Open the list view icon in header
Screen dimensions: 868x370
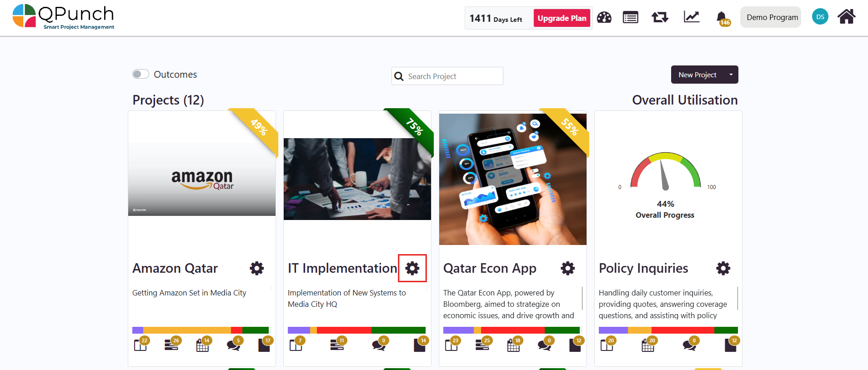click(630, 18)
